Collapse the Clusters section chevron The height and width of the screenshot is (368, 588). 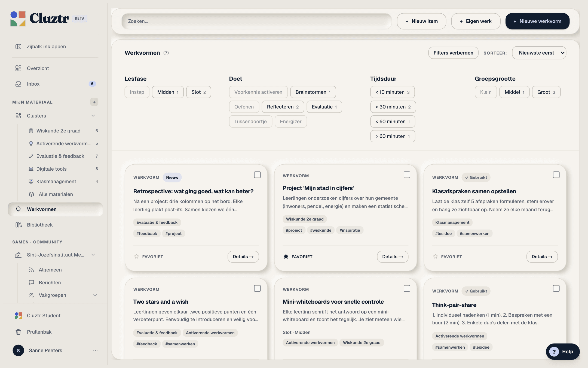(x=93, y=116)
